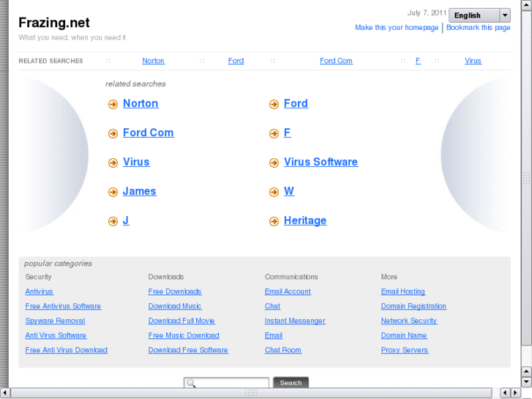The height and width of the screenshot is (399, 532).
Task: Select Norton in the related searches bar
Action: pos(153,61)
